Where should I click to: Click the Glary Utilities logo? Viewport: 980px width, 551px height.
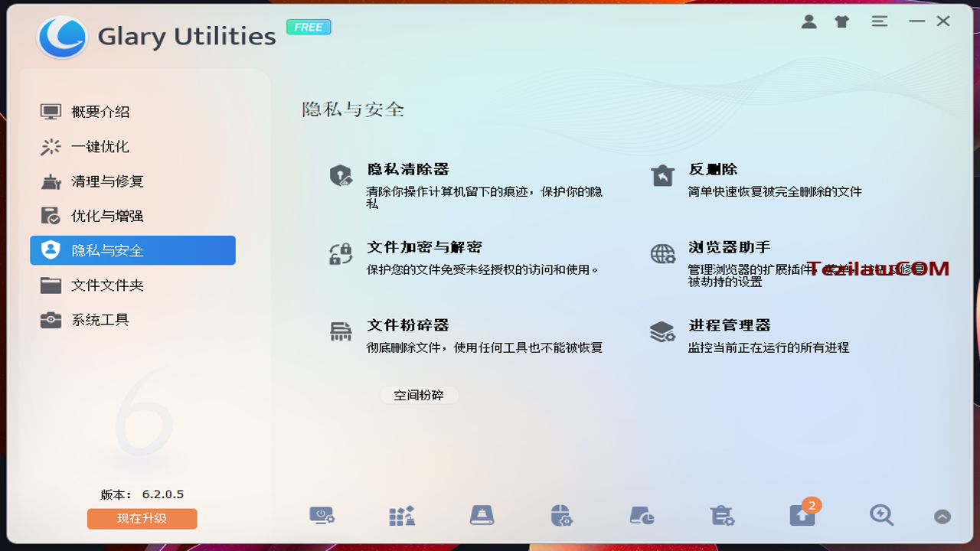[62, 37]
